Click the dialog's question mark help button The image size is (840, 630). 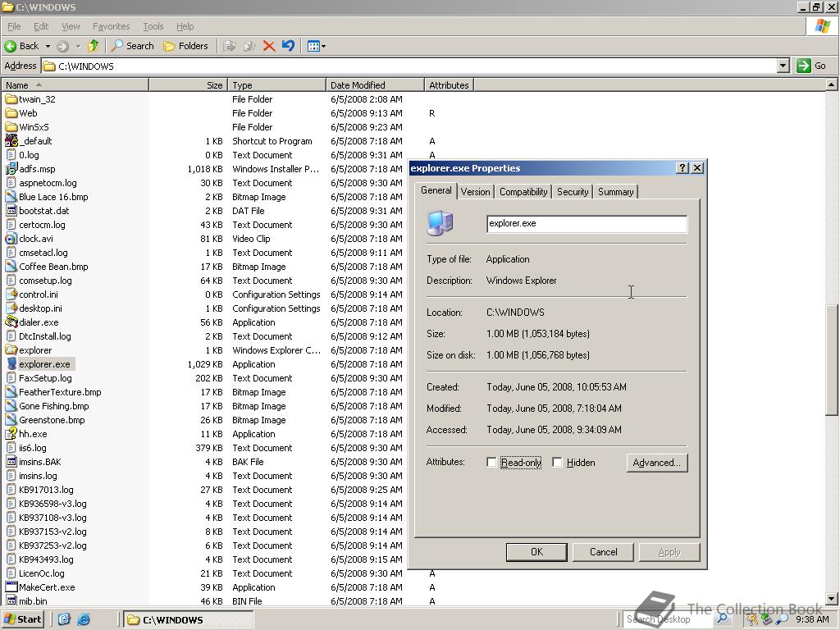(682, 167)
